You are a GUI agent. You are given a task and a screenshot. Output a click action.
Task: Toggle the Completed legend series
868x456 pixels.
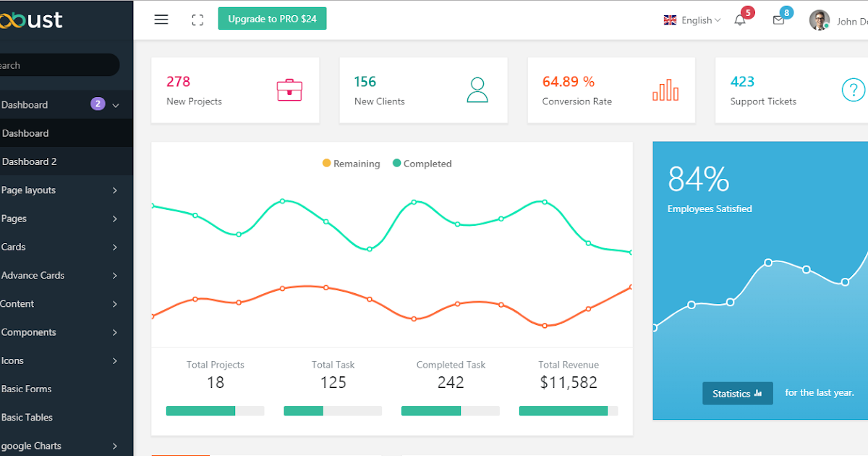(422, 164)
